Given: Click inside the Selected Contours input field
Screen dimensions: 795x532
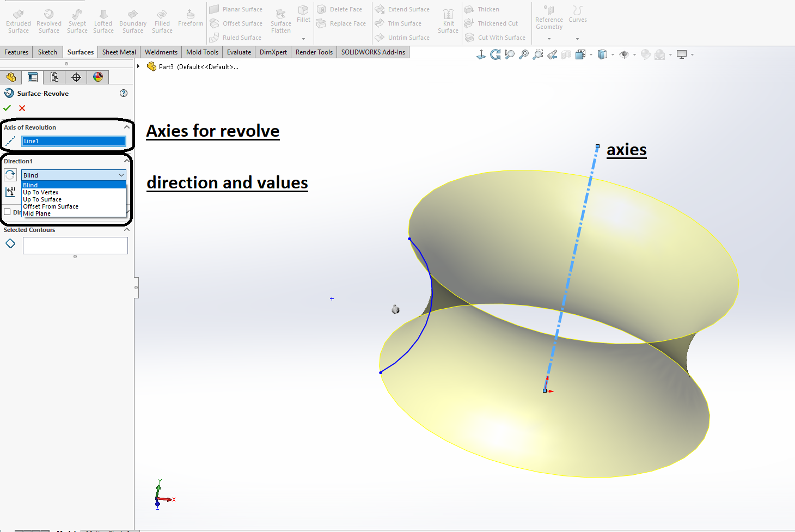Looking at the screenshot, I should pos(75,245).
